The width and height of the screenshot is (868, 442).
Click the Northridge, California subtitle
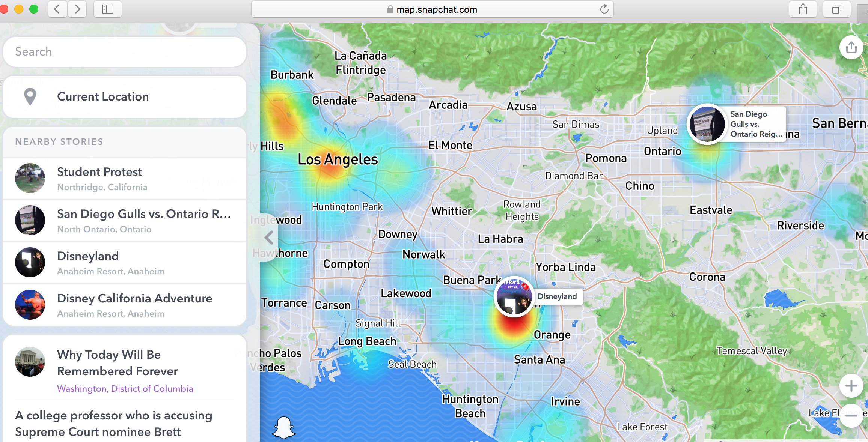(102, 187)
